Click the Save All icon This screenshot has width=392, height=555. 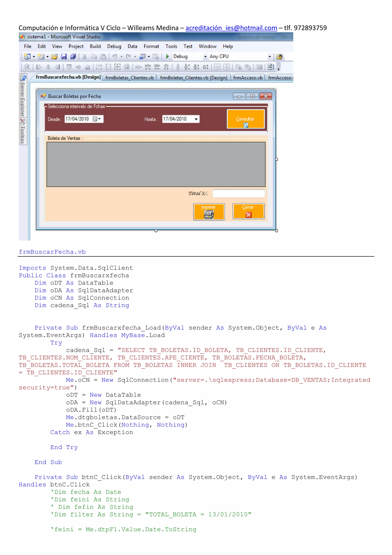pyautogui.click(x=73, y=57)
